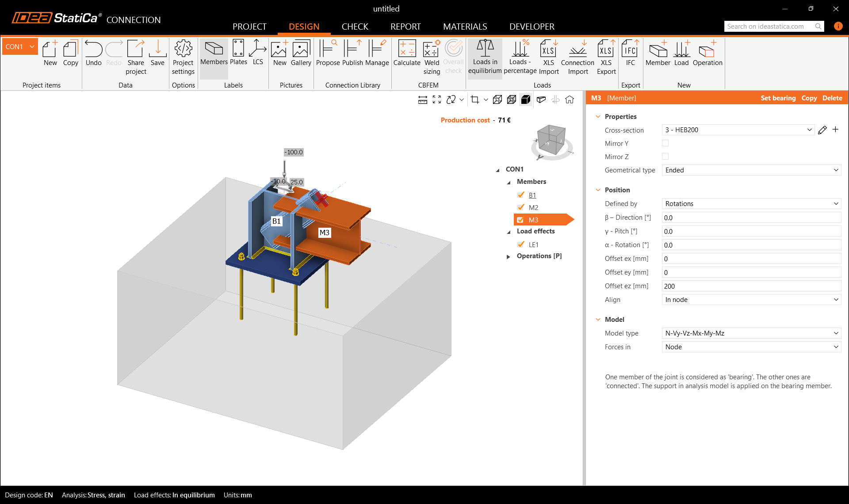
Task: Open the Model type dropdown
Action: [751, 333]
